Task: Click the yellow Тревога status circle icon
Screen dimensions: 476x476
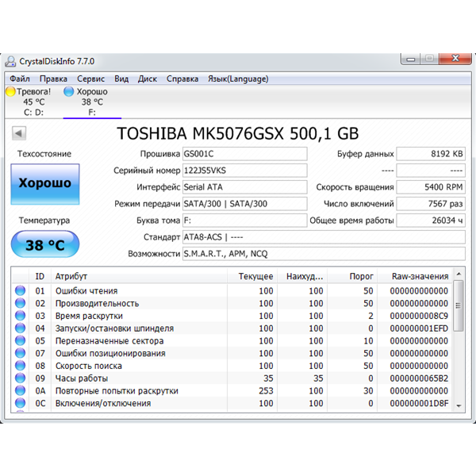Action: (10, 91)
